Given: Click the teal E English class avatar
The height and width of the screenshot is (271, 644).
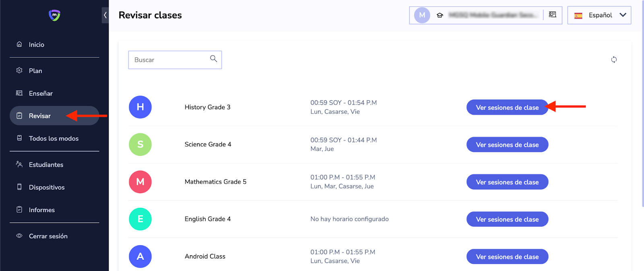Looking at the screenshot, I should pyautogui.click(x=140, y=219).
